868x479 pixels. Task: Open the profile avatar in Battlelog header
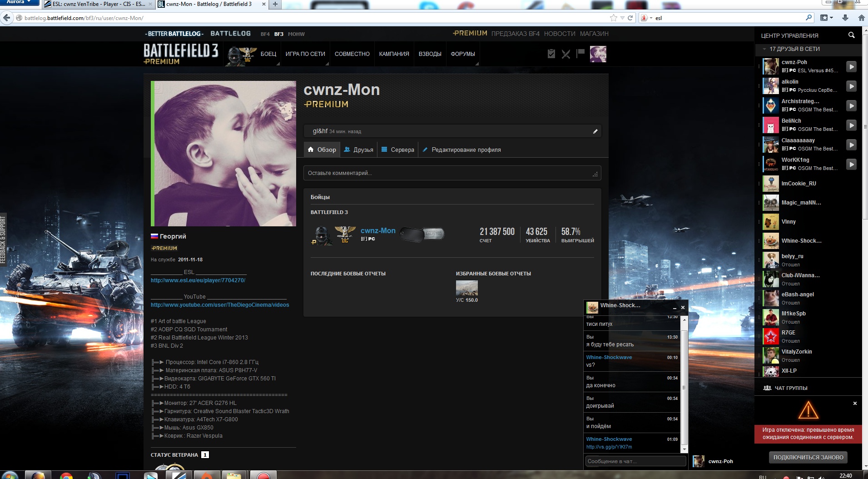click(x=598, y=54)
